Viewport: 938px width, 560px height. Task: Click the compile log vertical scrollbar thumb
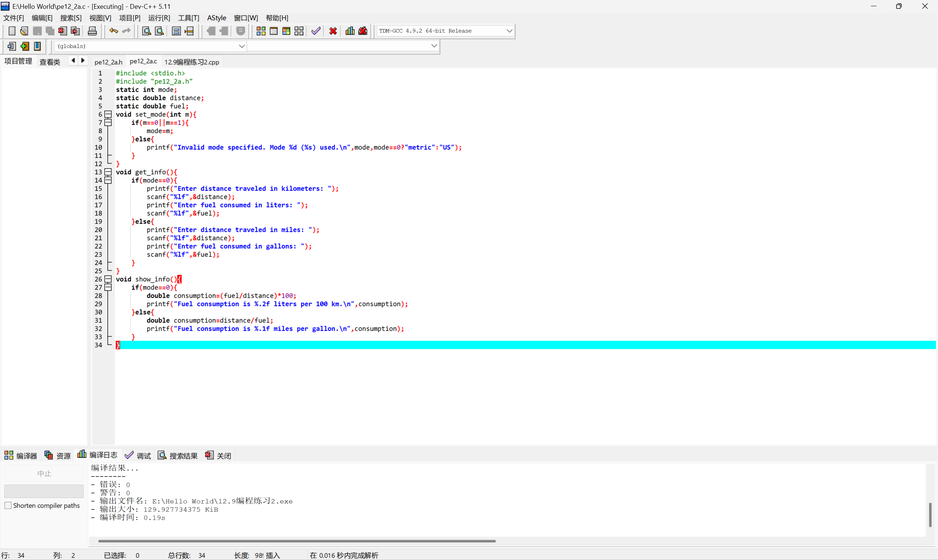pos(930,515)
